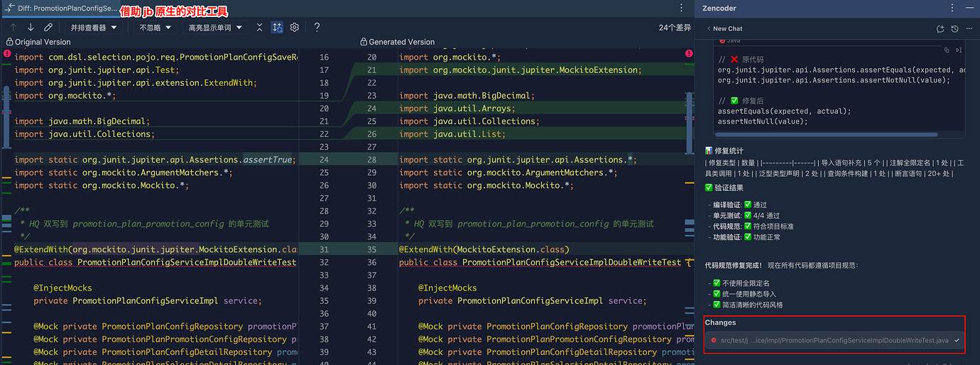Open diff settings gear icon
The image size is (980, 365).
tap(295, 28)
